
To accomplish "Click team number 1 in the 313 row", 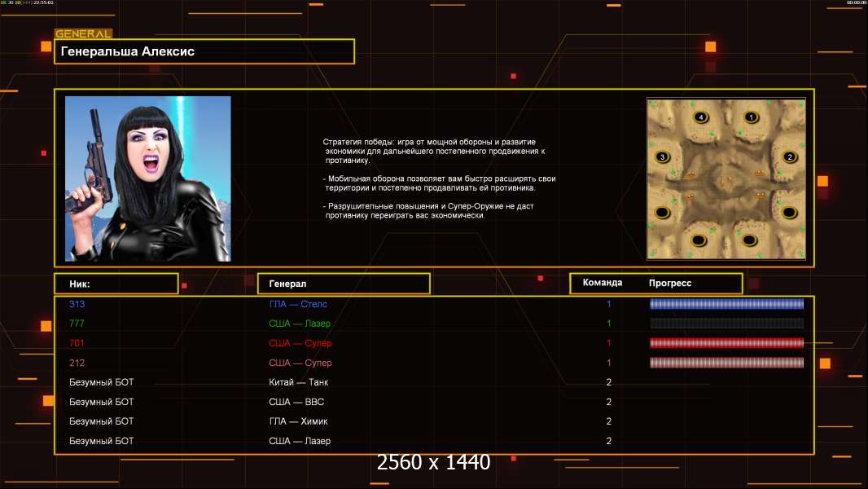I will click(x=609, y=303).
